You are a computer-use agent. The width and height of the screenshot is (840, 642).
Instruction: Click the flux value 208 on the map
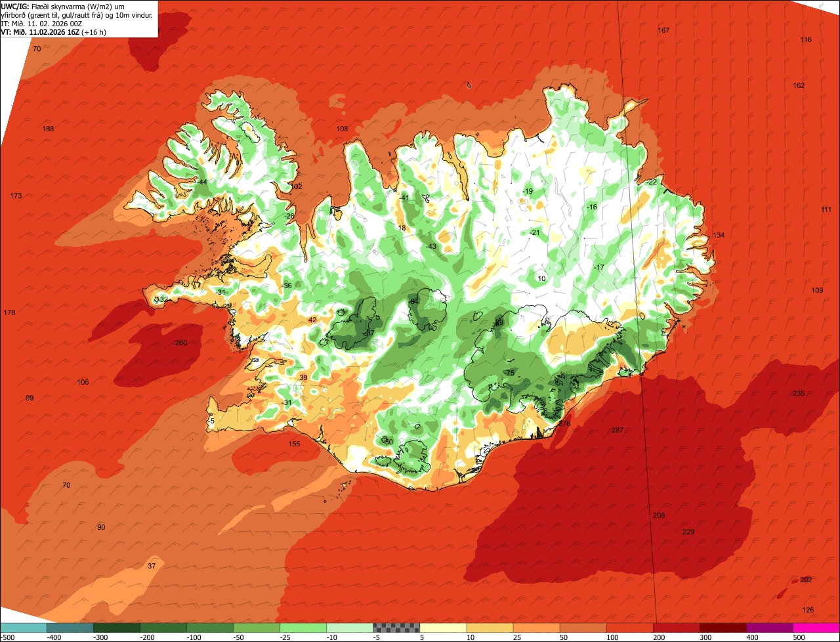point(659,516)
